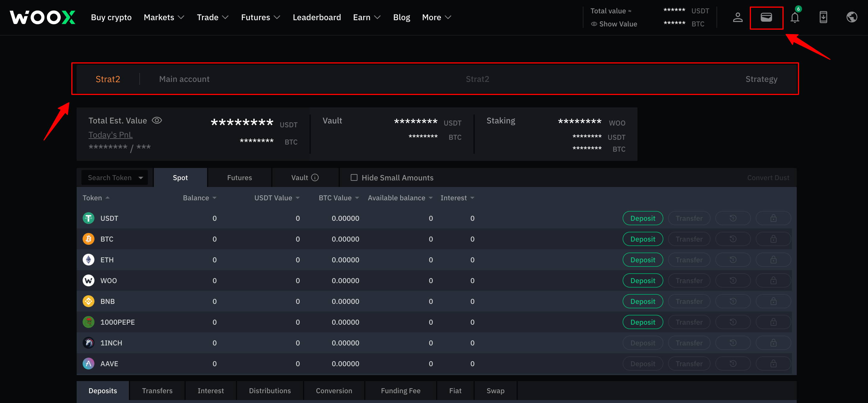The height and width of the screenshot is (403, 868).
Task: Click the lock icon in BTC row
Action: 773,239
